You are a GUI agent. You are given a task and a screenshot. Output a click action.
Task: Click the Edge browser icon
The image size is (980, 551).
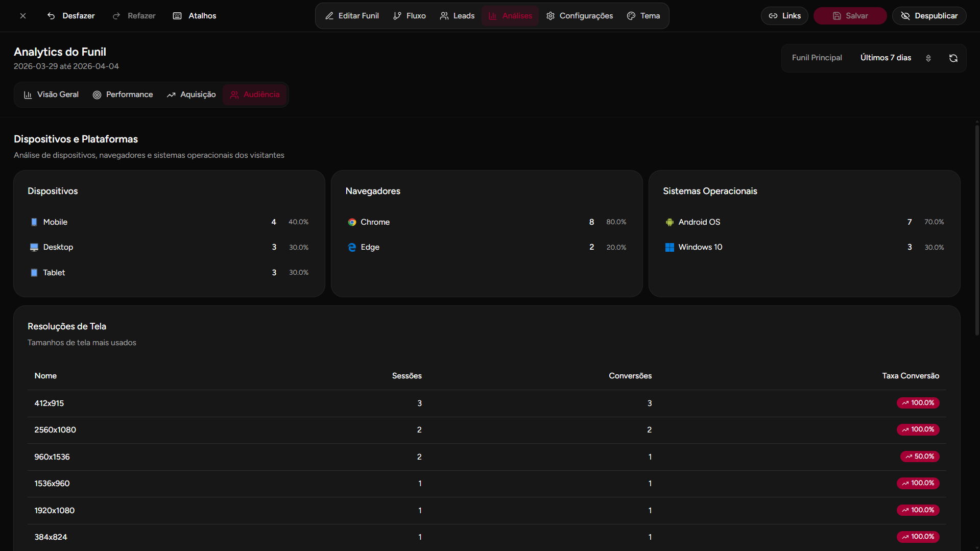[352, 247]
